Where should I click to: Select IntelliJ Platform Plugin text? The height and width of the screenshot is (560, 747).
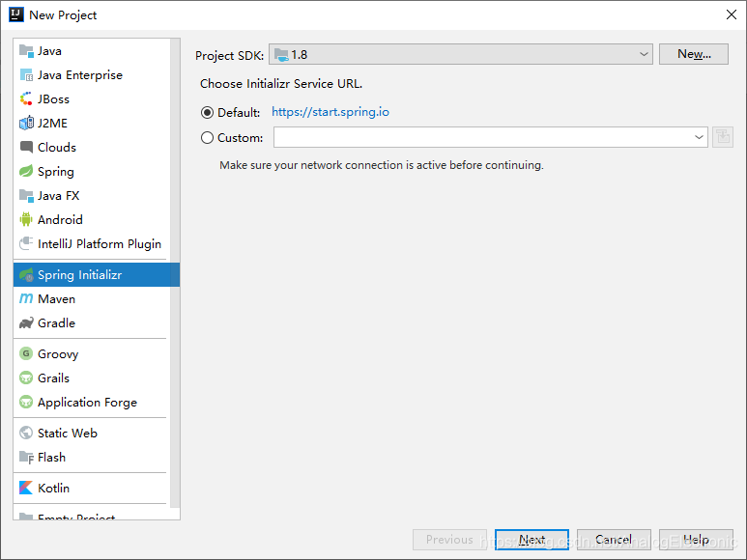(x=100, y=244)
